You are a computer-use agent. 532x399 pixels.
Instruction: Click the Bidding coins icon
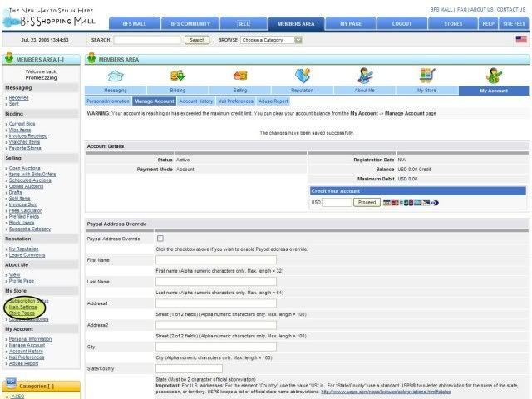pos(177,76)
